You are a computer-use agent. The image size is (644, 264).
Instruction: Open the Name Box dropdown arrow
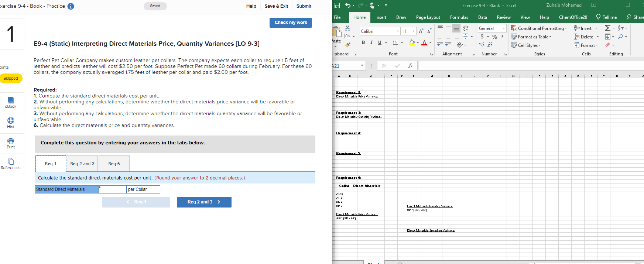click(x=362, y=66)
